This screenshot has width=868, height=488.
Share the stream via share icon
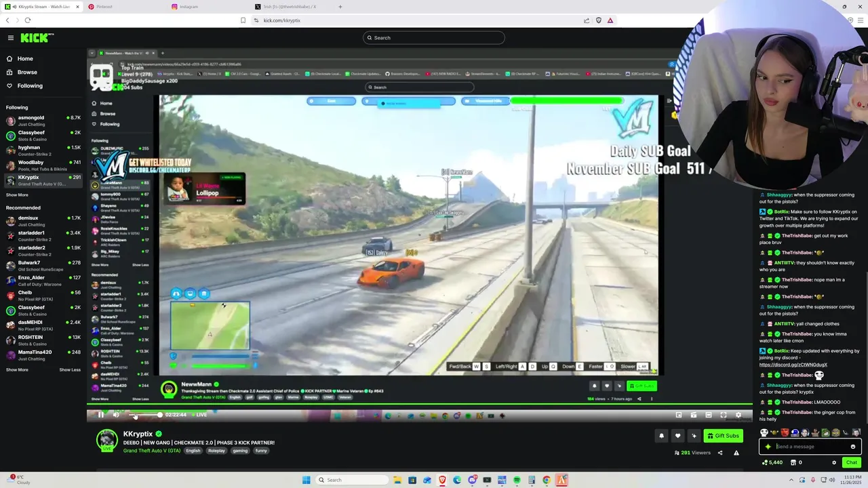(x=720, y=453)
